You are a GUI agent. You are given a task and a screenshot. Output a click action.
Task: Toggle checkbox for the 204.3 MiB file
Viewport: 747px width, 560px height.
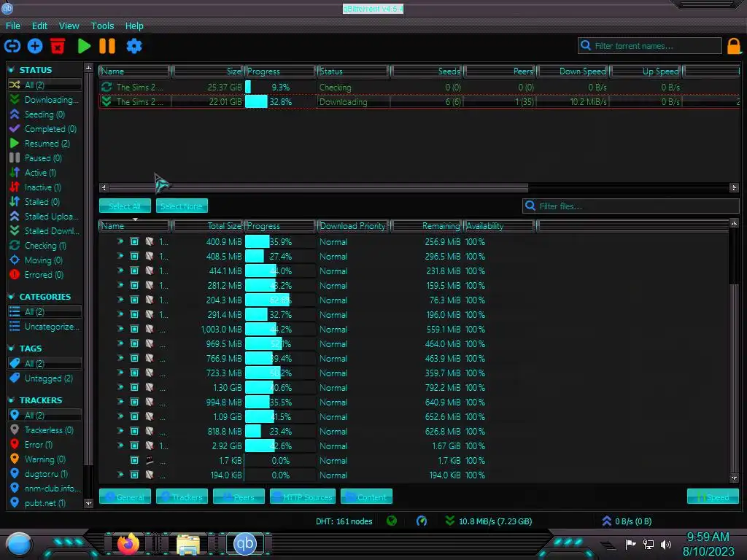(135, 300)
